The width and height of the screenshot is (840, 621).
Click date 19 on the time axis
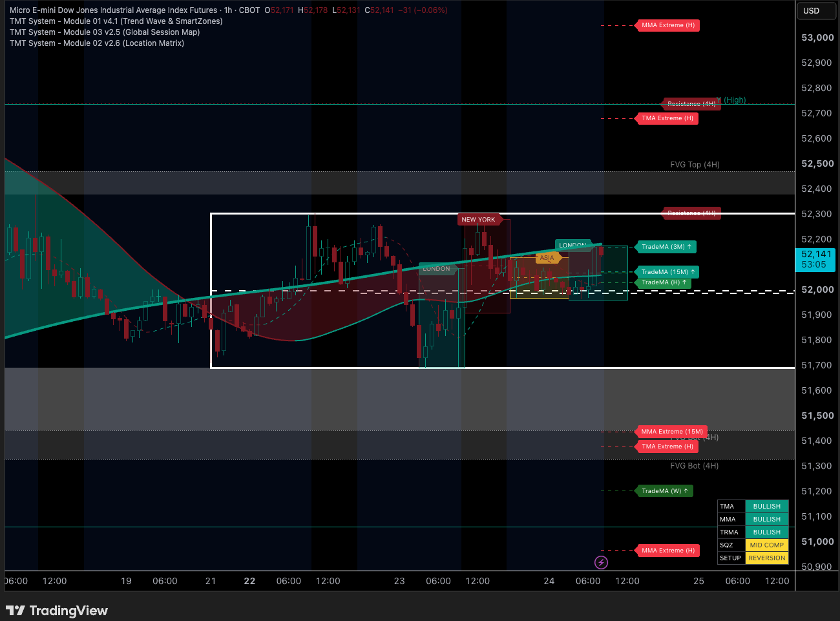point(127,582)
